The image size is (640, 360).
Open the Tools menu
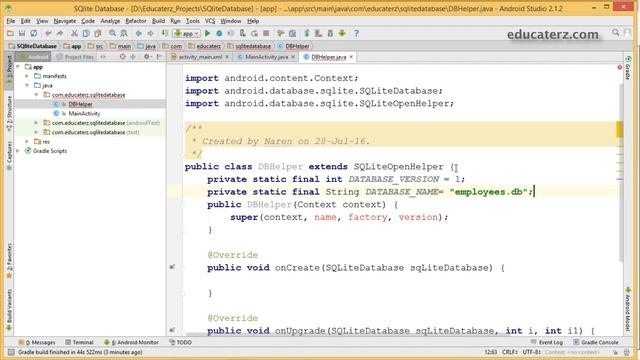click(193, 21)
